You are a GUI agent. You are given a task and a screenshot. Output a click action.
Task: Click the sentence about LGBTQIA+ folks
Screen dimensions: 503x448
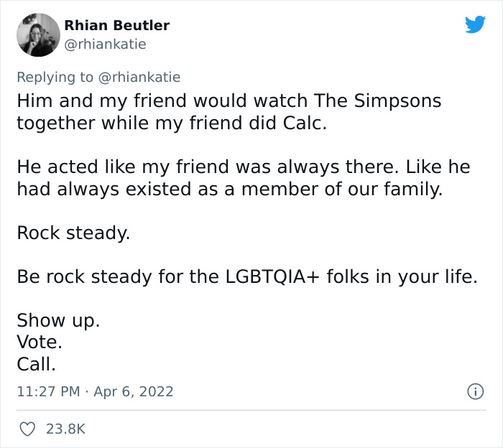(246, 277)
